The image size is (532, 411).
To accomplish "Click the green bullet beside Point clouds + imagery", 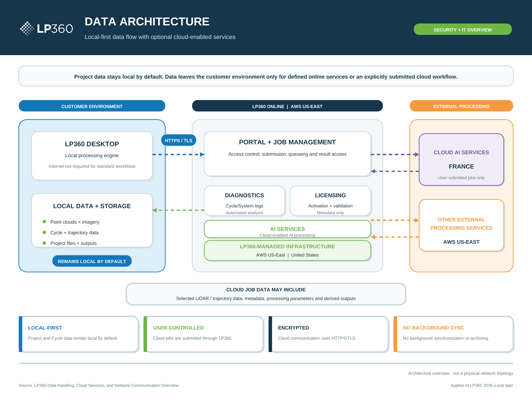I will click(x=44, y=221).
